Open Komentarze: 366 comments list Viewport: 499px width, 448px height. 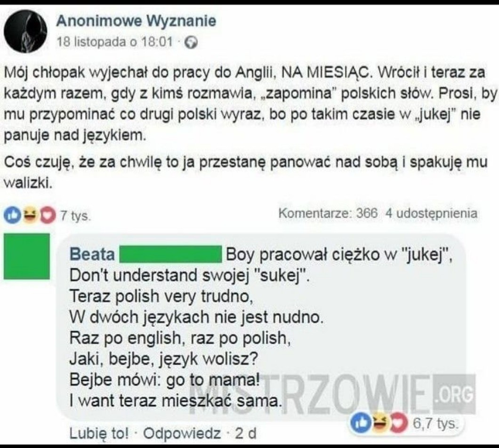pyautogui.click(x=328, y=213)
